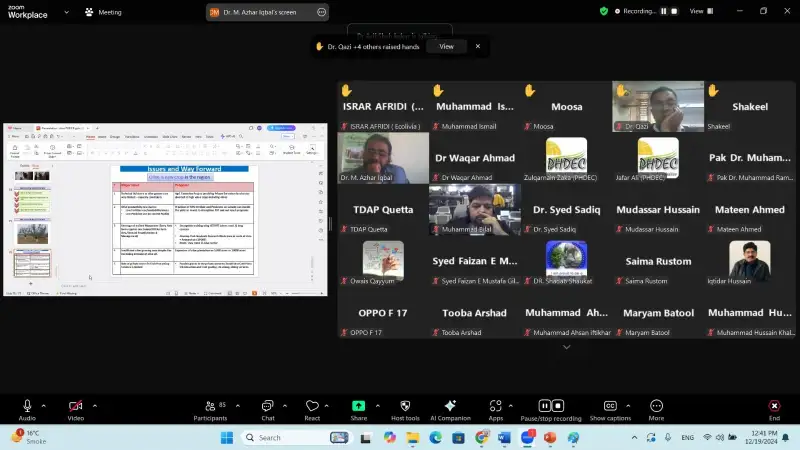Open the Chat panel
Screen dimensions: 800x450
[x=268, y=410]
